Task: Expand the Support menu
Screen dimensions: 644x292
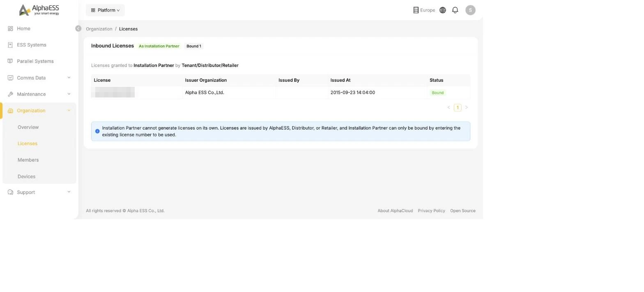Action: pos(39,192)
